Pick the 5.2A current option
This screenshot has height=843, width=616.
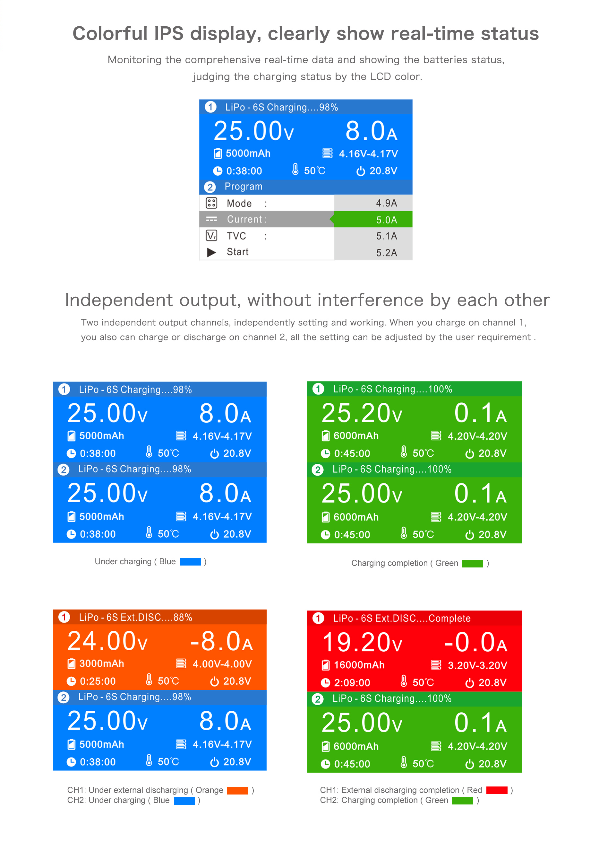386,253
